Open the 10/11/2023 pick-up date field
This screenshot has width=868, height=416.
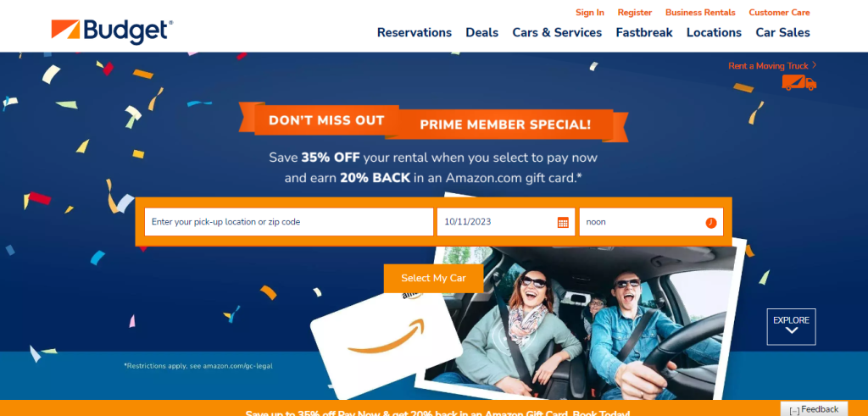(505, 222)
